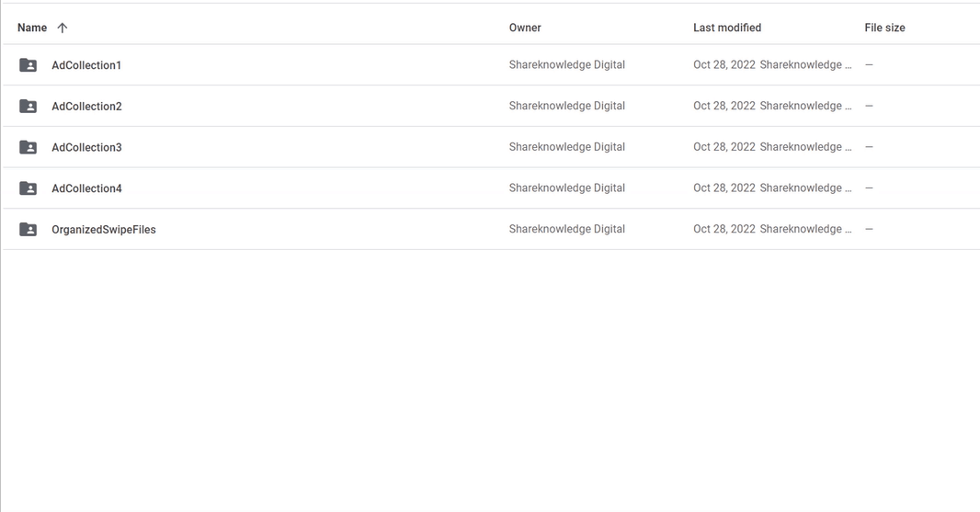Click the owner Shareknowledge Digital for AdCollection1
The height and width of the screenshot is (512, 980).
(x=567, y=64)
